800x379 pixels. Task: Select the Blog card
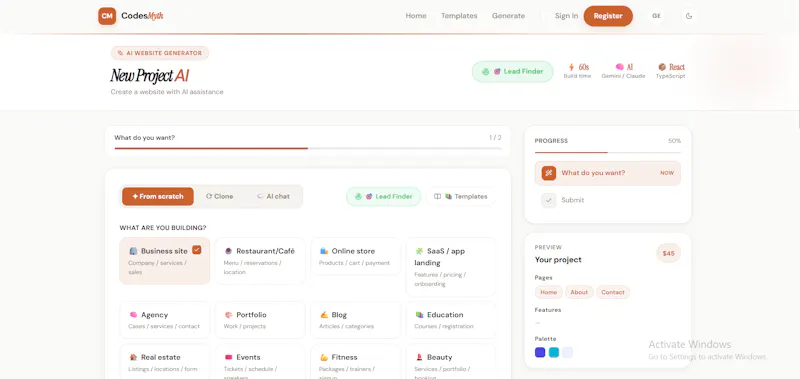pyautogui.click(x=356, y=320)
